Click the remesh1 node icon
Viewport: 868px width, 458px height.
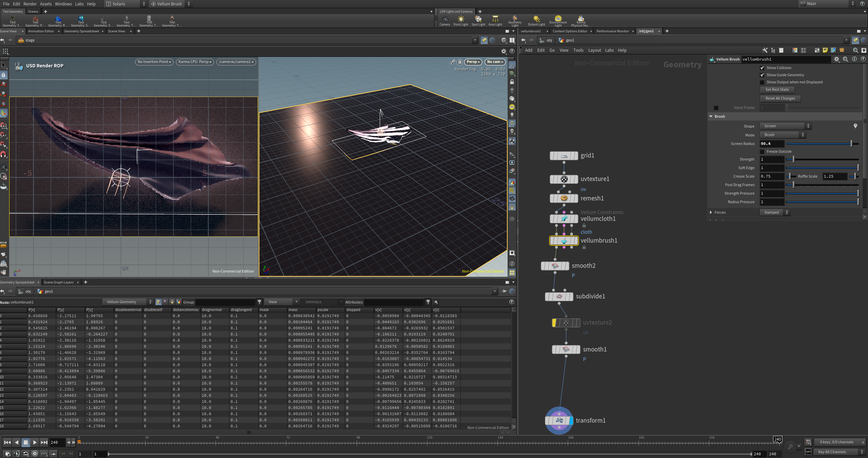pos(564,198)
